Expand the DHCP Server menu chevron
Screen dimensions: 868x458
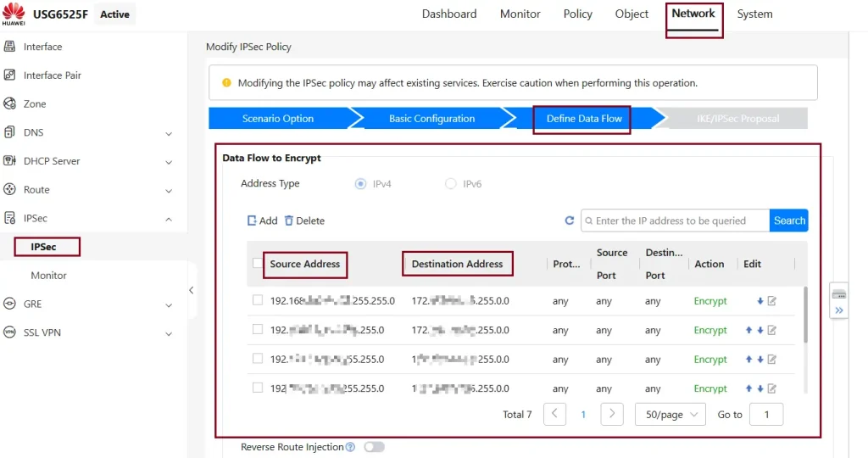(x=169, y=162)
